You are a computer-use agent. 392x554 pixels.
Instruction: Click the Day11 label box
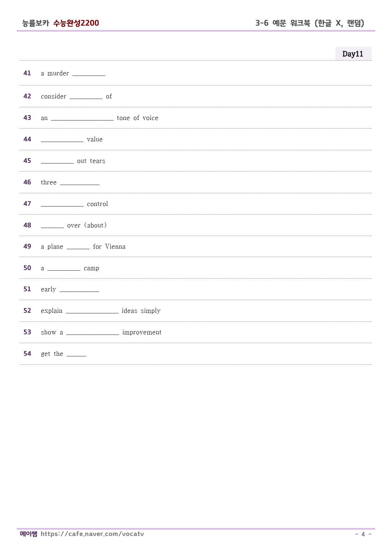coord(353,54)
